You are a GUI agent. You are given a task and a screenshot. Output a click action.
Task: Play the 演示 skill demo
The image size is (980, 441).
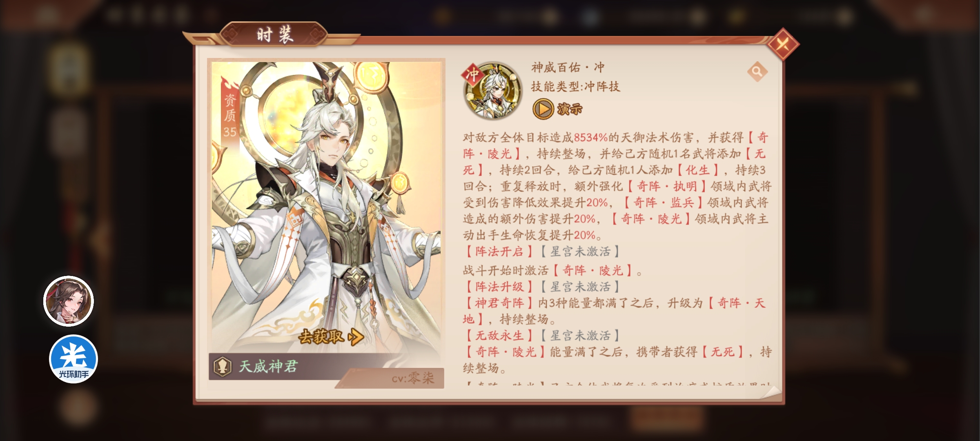(x=558, y=109)
